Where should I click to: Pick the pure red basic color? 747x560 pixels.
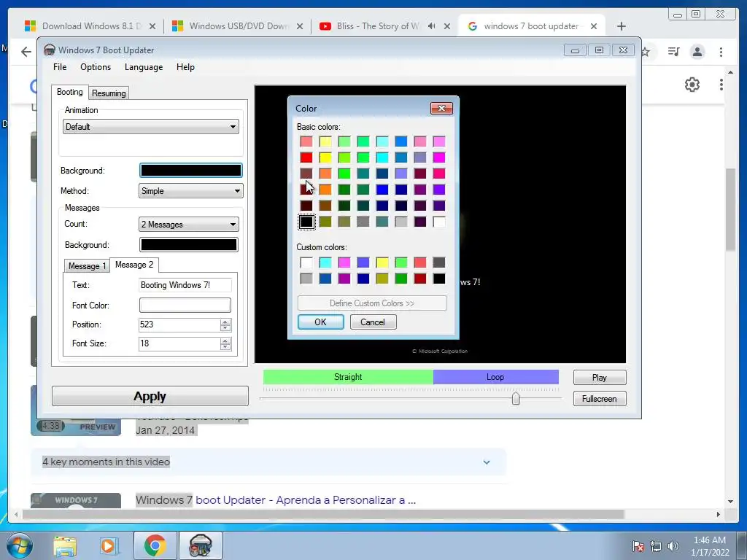click(306, 157)
